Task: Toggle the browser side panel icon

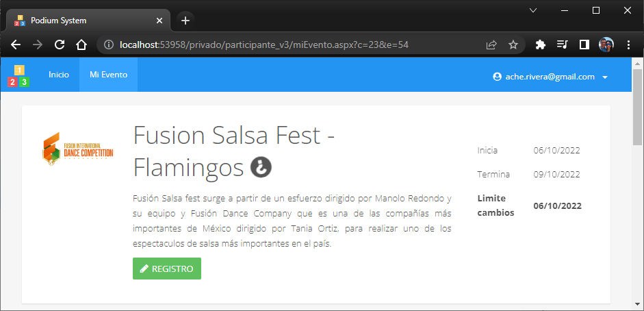Action: tap(584, 45)
